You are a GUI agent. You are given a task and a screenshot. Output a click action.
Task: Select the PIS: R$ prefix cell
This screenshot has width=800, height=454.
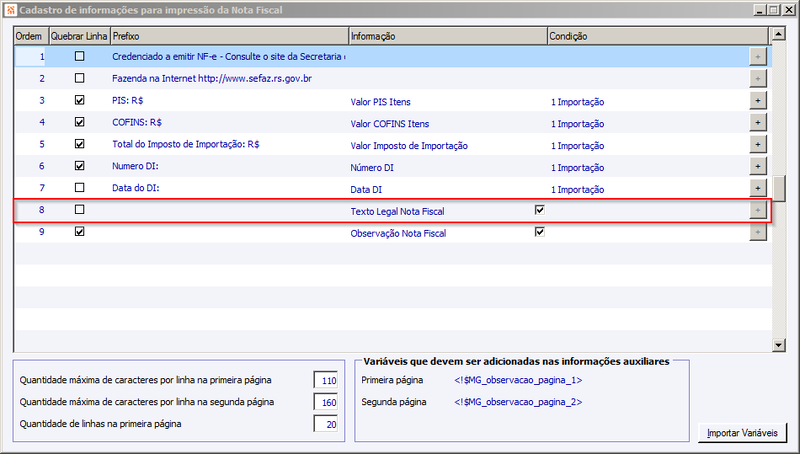coord(229,100)
